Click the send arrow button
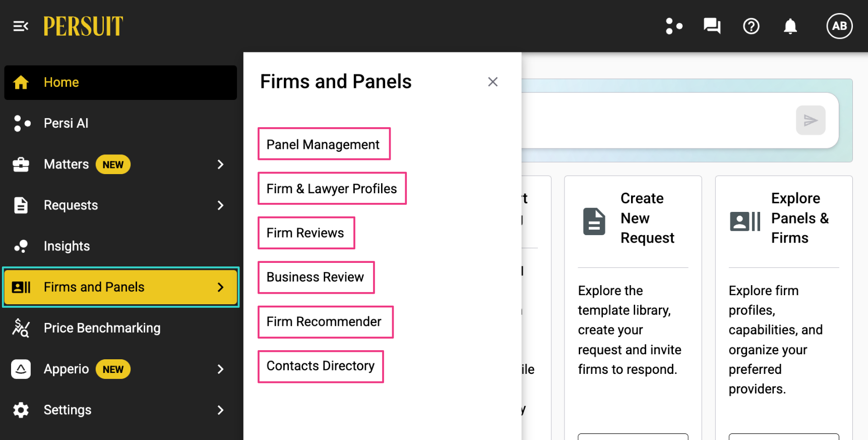The image size is (868, 440). [811, 120]
